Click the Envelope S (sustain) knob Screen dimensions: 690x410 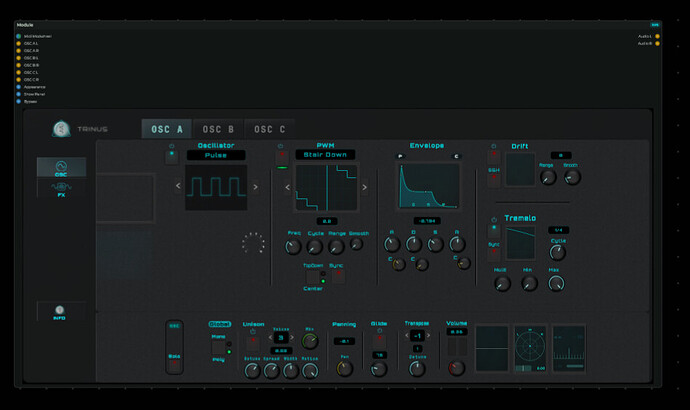point(435,244)
